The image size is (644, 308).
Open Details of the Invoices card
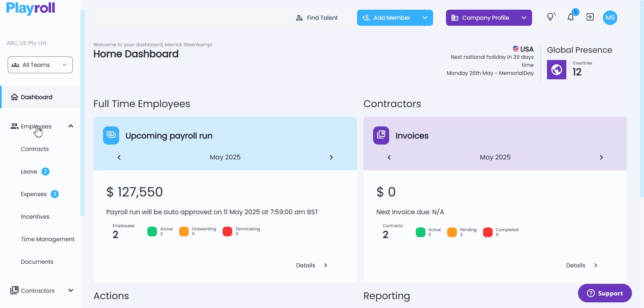coord(582,265)
